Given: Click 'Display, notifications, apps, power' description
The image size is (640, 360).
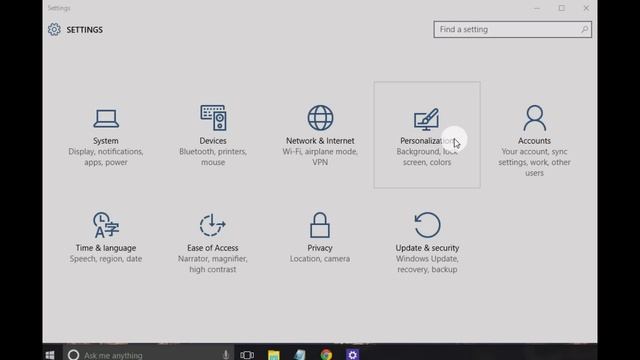Looking at the screenshot, I should pyautogui.click(x=106, y=157).
